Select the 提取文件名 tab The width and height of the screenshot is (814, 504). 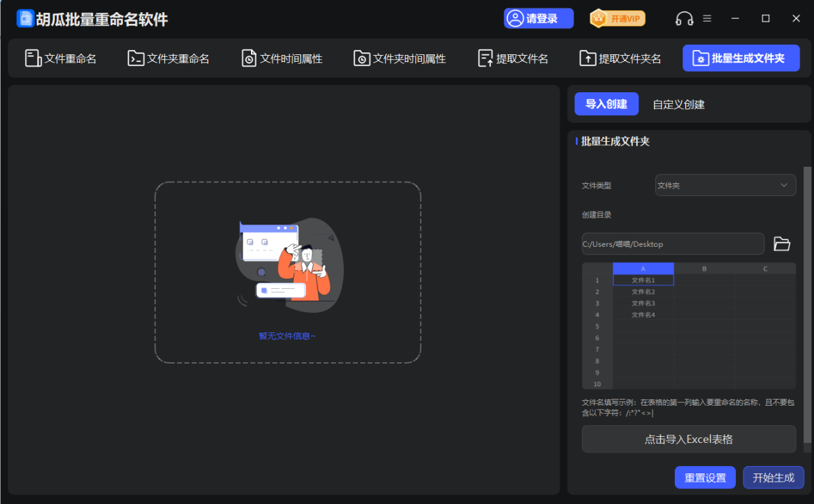[x=513, y=58]
